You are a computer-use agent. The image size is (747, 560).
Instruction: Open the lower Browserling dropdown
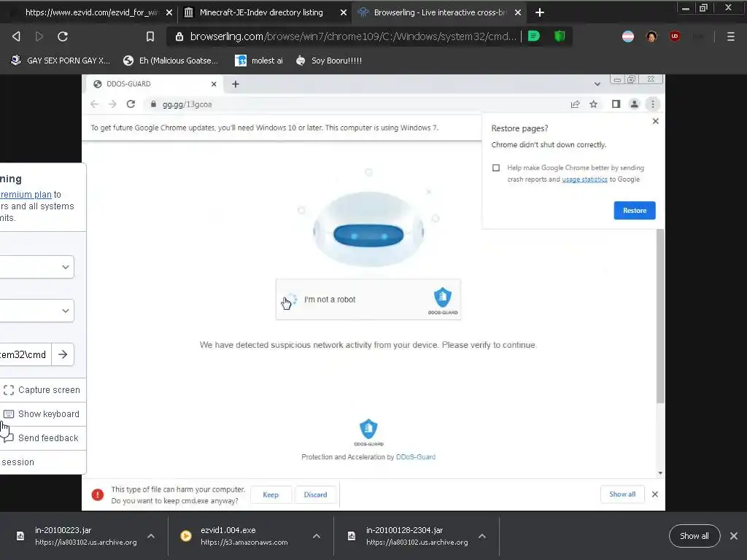36,311
